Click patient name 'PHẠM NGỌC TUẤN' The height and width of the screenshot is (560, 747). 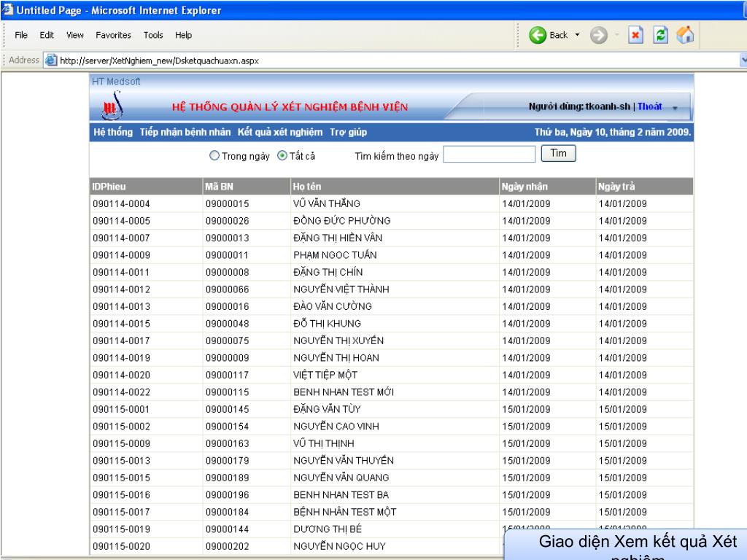click(x=335, y=254)
